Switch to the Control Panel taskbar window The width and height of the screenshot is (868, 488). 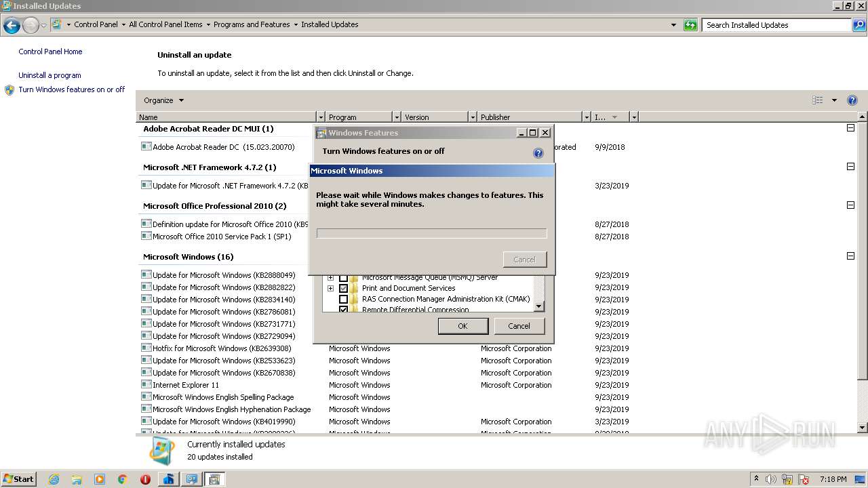pos(191,479)
